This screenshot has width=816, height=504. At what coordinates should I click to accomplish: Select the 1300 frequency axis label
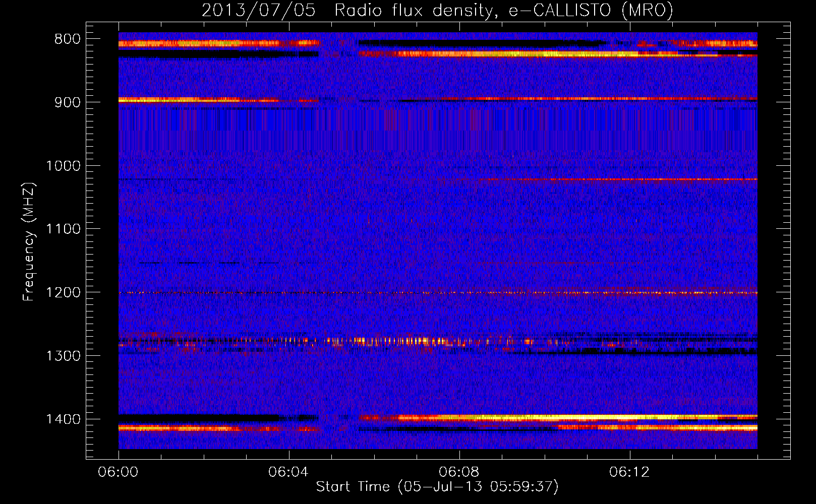pos(63,356)
